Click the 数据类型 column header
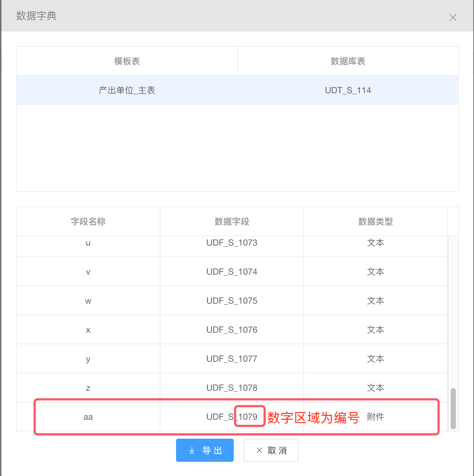474x476 pixels. click(x=376, y=222)
